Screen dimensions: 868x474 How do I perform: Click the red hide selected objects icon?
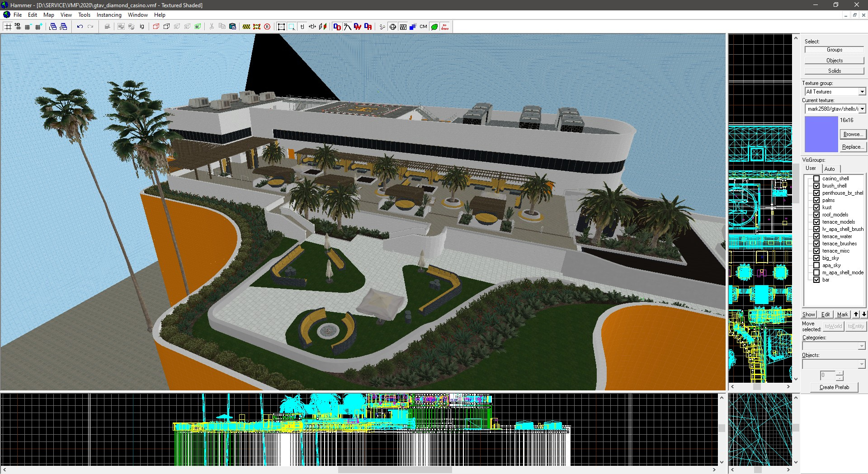pyautogui.click(x=156, y=27)
